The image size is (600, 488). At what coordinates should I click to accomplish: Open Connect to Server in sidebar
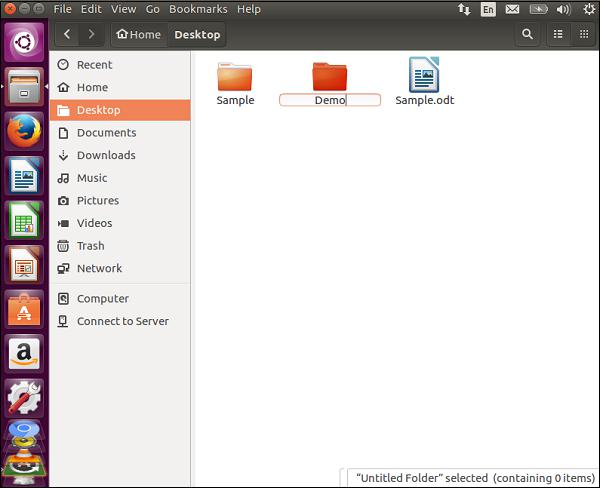pyautogui.click(x=122, y=321)
